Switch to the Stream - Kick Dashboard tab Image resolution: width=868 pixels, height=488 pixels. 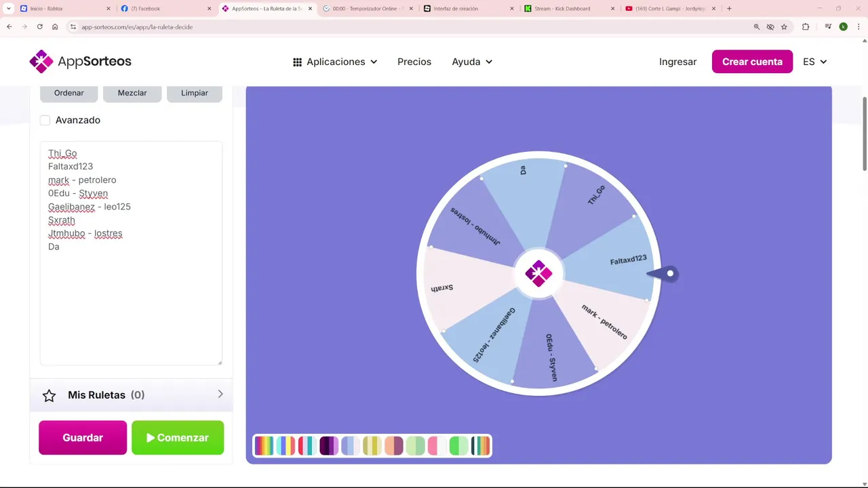tap(570, 9)
